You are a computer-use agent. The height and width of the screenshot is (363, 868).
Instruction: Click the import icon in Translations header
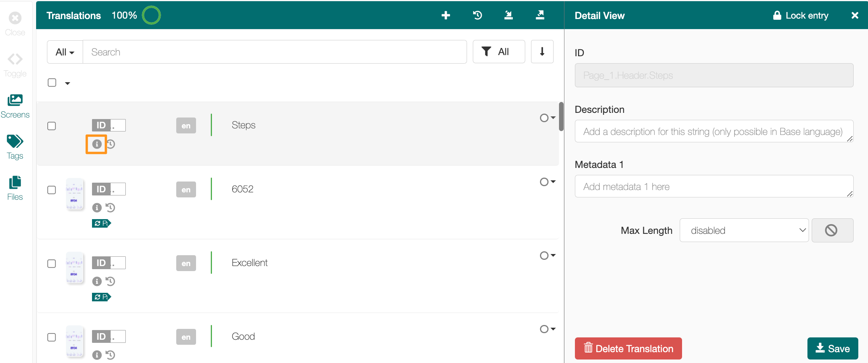(509, 15)
